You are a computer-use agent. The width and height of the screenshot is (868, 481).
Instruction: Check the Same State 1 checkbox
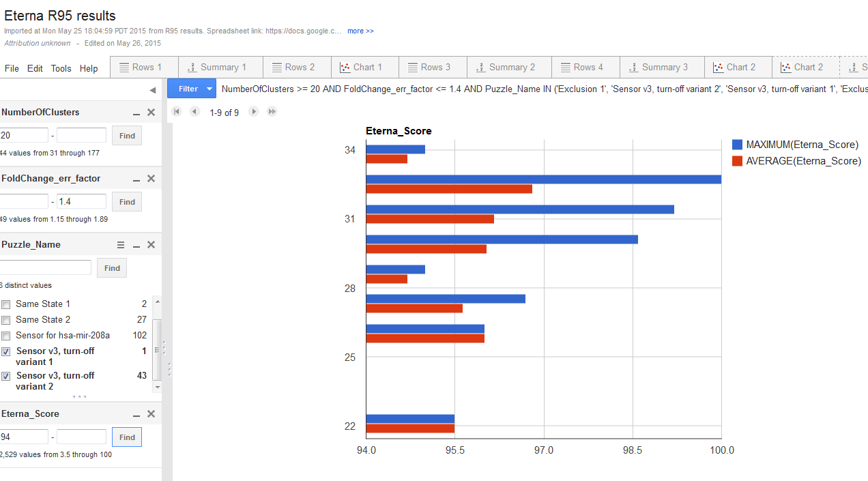pos(6,304)
